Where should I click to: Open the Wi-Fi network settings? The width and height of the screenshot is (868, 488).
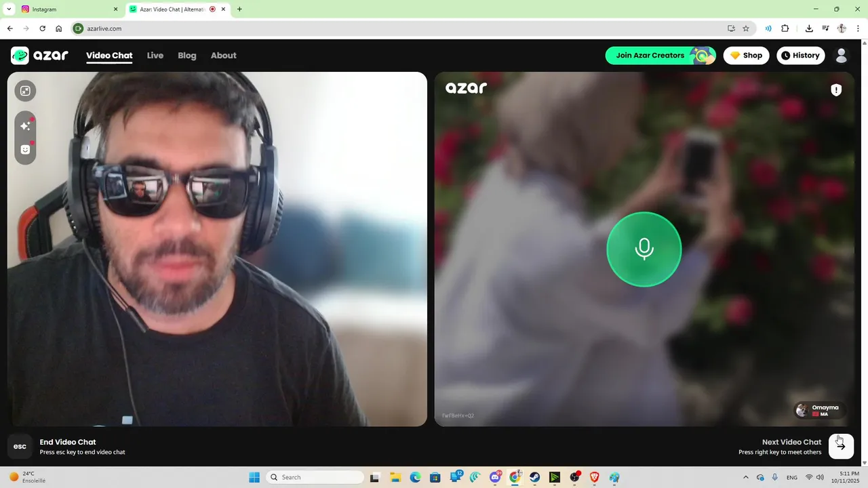pyautogui.click(x=809, y=477)
